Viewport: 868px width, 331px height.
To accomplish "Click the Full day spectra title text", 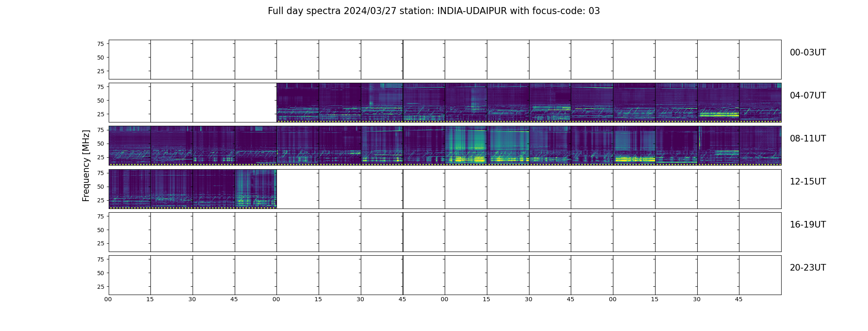I will (x=434, y=11).
